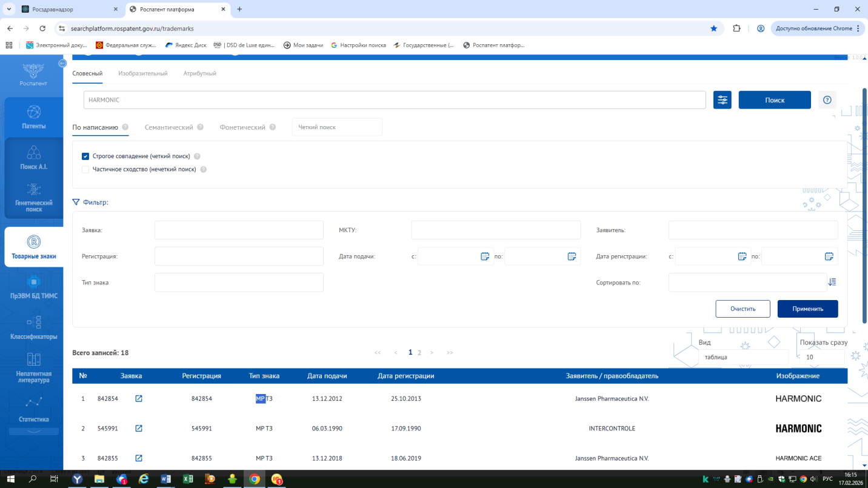The width and height of the screenshot is (868, 488).
Task: Toggle sort order icon beside Сортировать по
Action: 832,282
